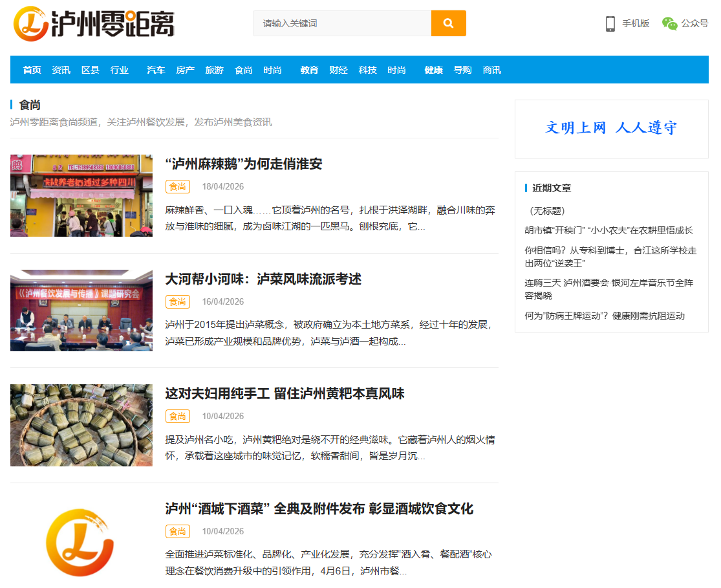Open the 健康 navigation menu item
The width and height of the screenshot is (721, 588).
433,70
